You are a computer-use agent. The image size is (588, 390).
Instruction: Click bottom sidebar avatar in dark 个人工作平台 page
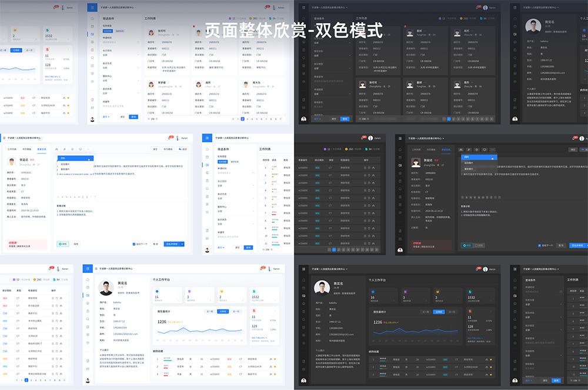[x=303, y=381]
